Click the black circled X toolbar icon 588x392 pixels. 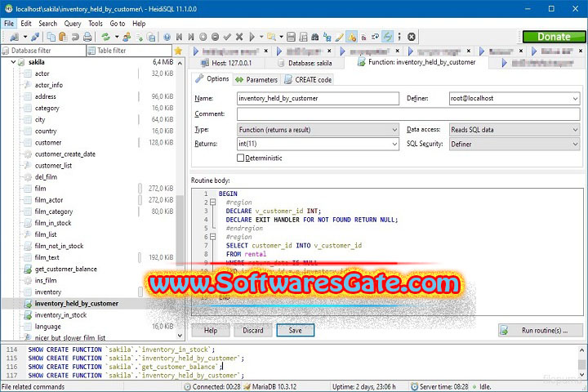pyautogui.click(x=412, y=37)
